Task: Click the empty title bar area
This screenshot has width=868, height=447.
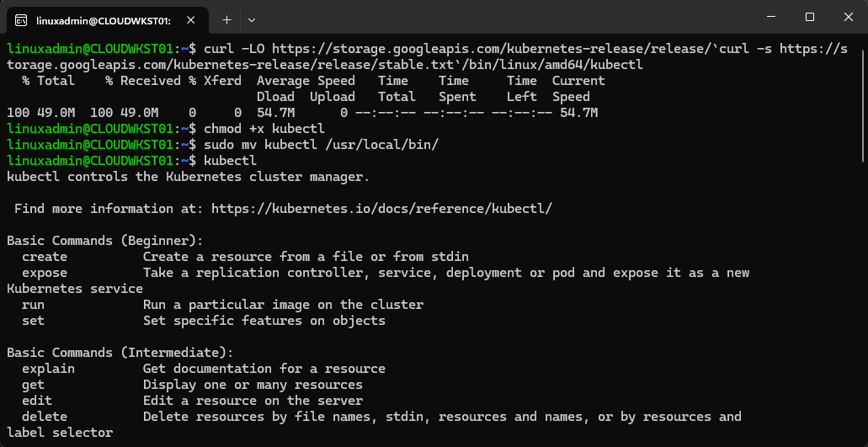Action: (505, 17)
